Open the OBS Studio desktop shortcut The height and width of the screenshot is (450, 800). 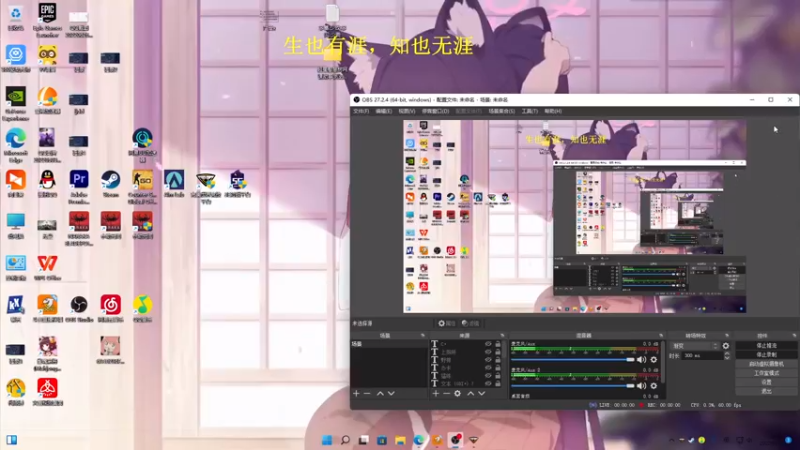point(79,309)
